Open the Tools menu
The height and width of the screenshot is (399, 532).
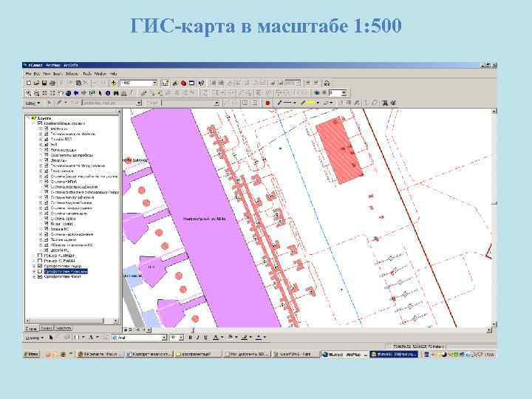[x=87, y=74]
